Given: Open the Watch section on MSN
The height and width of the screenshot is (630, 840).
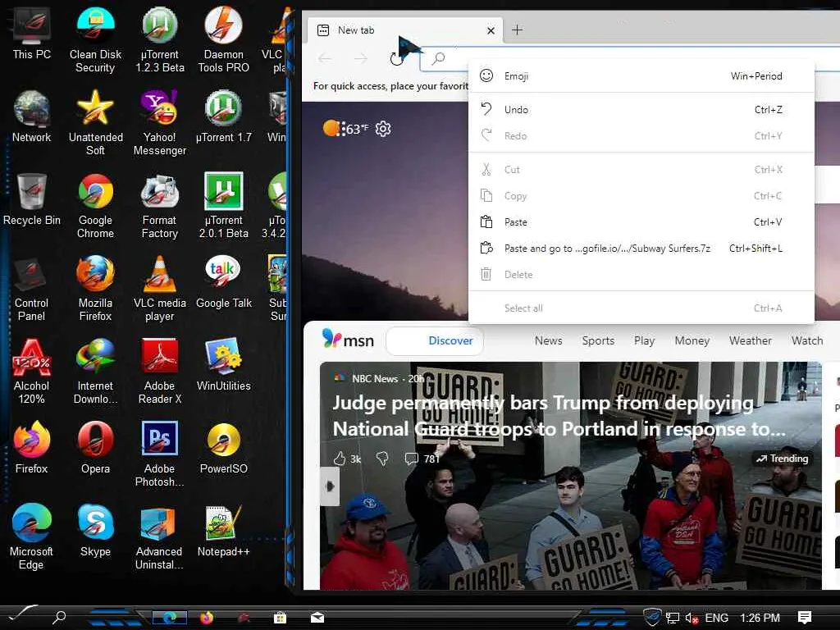Looking at the screenshot, I should pos(807,340).
